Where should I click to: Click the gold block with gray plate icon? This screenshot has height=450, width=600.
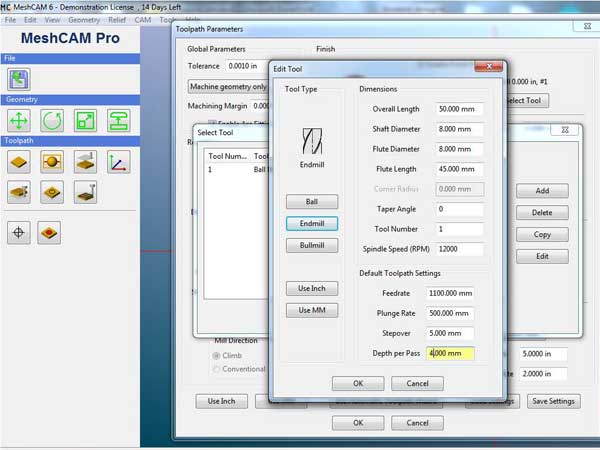[x=85, y=162]
